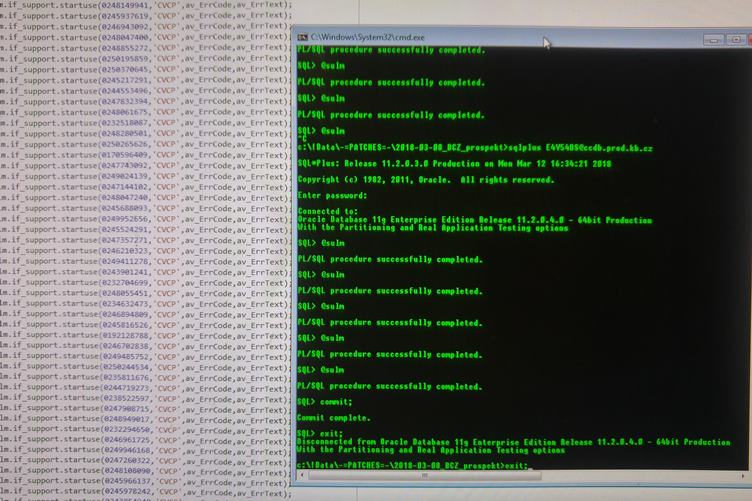752x501 pixels.
Task: Click the 'SQL> commit;' line
Action: tap(325, 402)
